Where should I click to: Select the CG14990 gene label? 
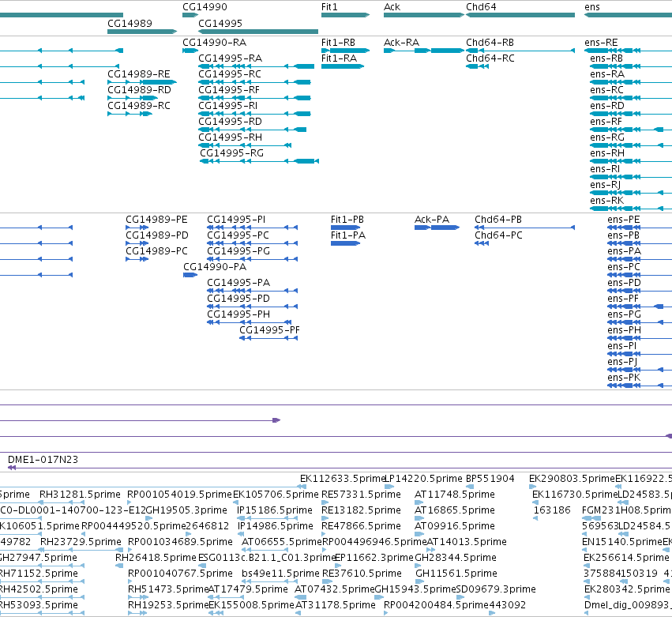[205, 7]
